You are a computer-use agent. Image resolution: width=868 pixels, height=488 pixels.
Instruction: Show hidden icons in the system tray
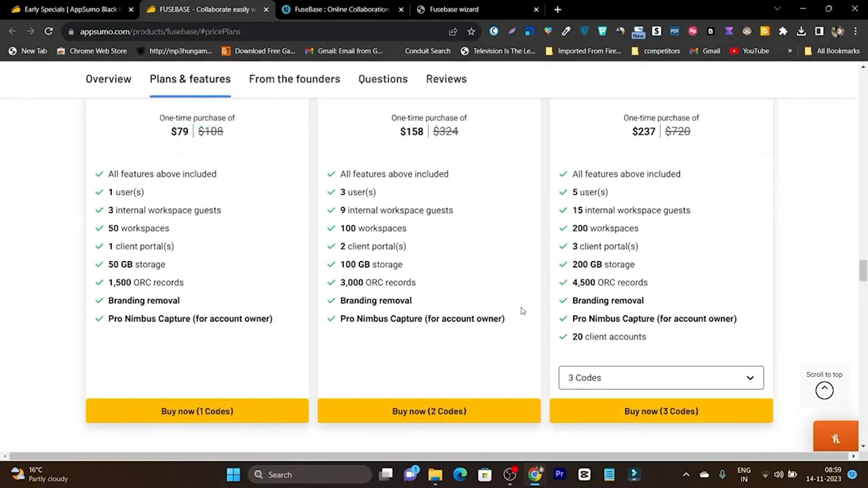click(686, 474)
